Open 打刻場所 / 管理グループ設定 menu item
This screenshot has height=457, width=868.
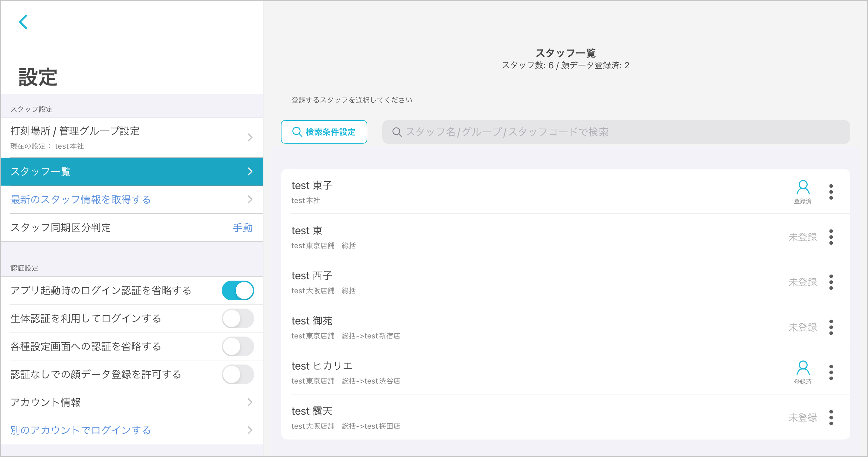[x=132, y=138]
